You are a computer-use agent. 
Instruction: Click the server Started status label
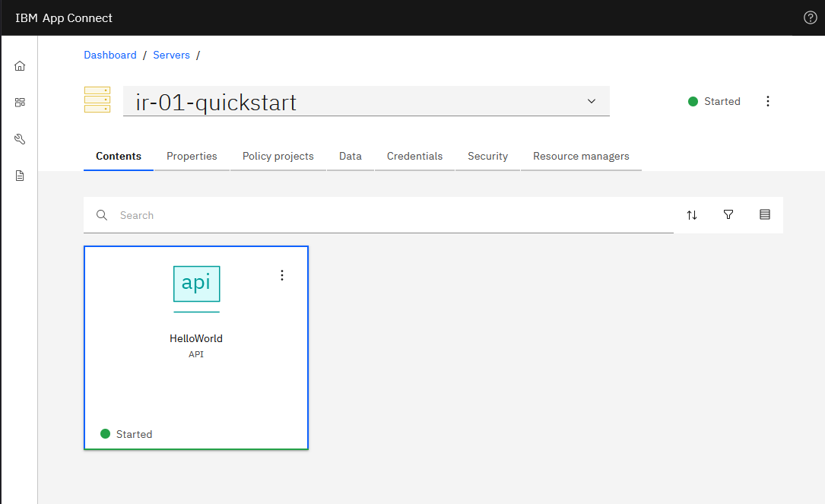tap(714, 101)
